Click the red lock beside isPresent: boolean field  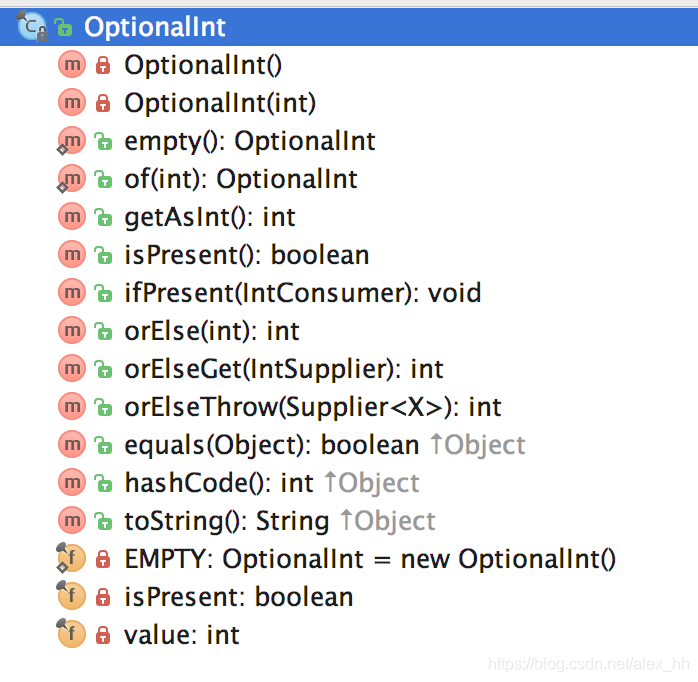pos(103,597)
